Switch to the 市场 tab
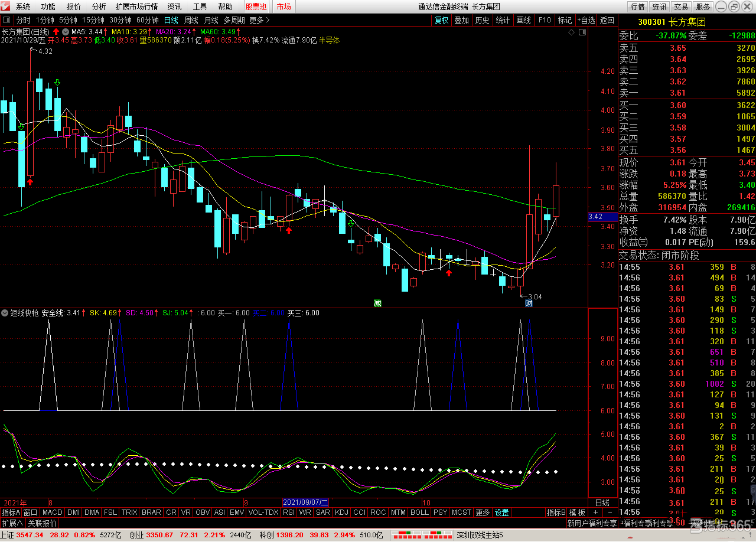 (283, 6)
